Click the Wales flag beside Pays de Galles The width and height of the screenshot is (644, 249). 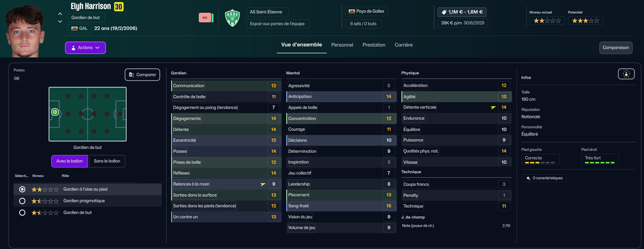click(352, 11)
